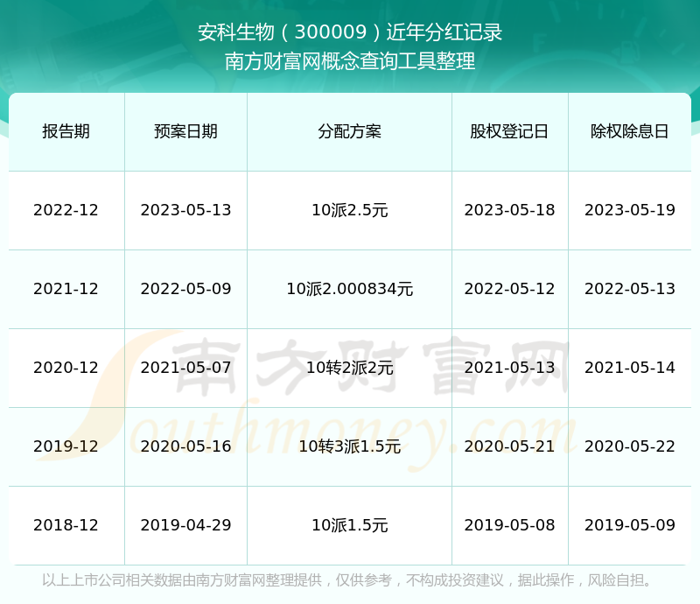Click the 2019-05-08 record date cell
The image size is (700, 604).
(x=509, y=525)
